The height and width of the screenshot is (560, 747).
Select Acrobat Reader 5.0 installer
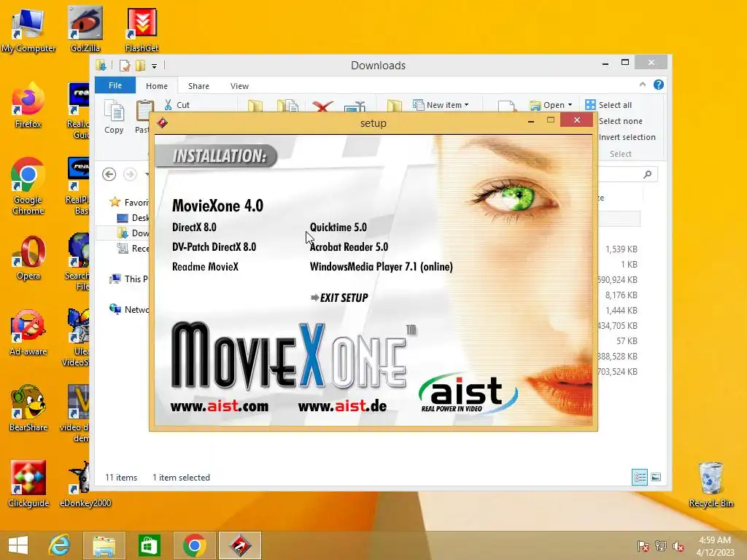[x=349, y=246]
